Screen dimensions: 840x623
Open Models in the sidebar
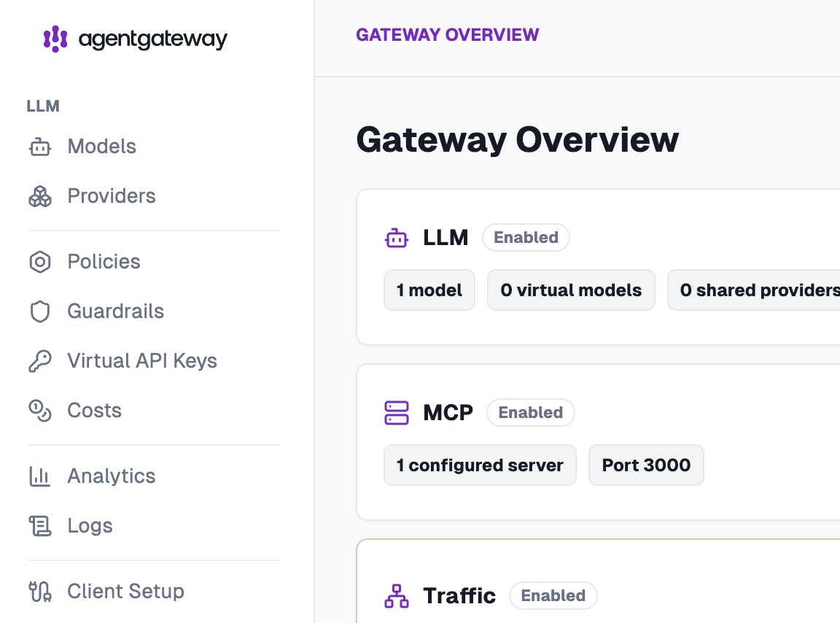coord(102,147)
